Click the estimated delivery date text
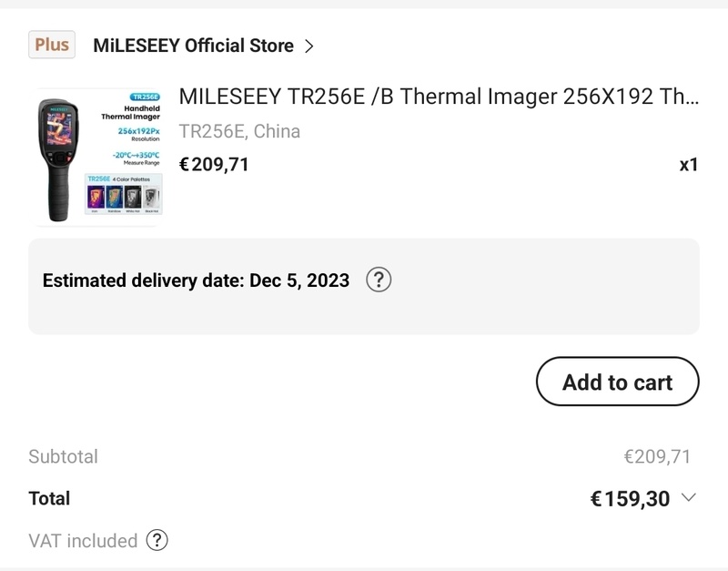The image size is (728, 571). (x=196, y=280)
